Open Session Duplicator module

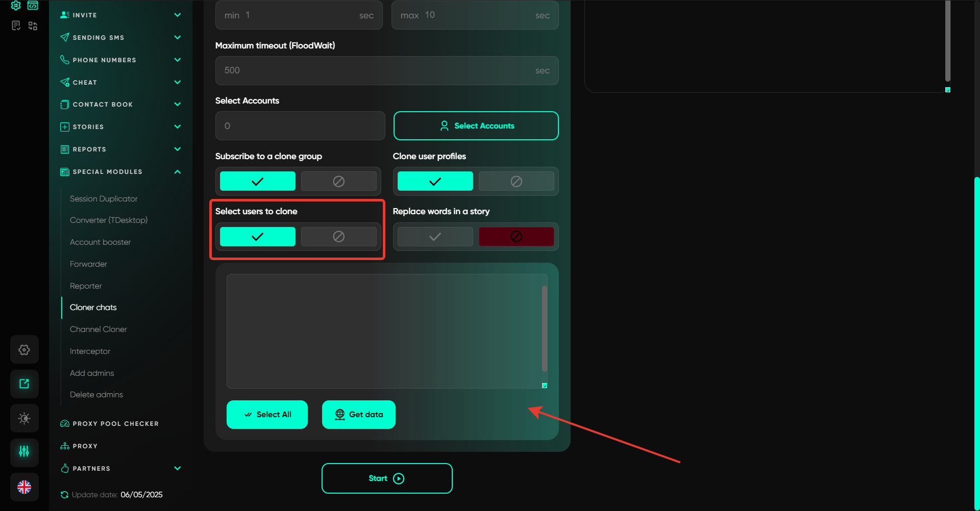click(104, 199)
